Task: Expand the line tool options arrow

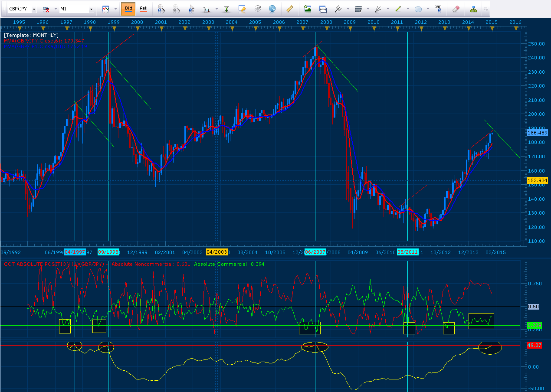Action: [408, 9]
